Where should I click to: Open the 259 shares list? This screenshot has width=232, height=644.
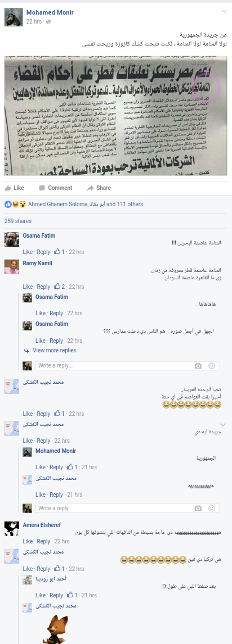pos(18,221)
